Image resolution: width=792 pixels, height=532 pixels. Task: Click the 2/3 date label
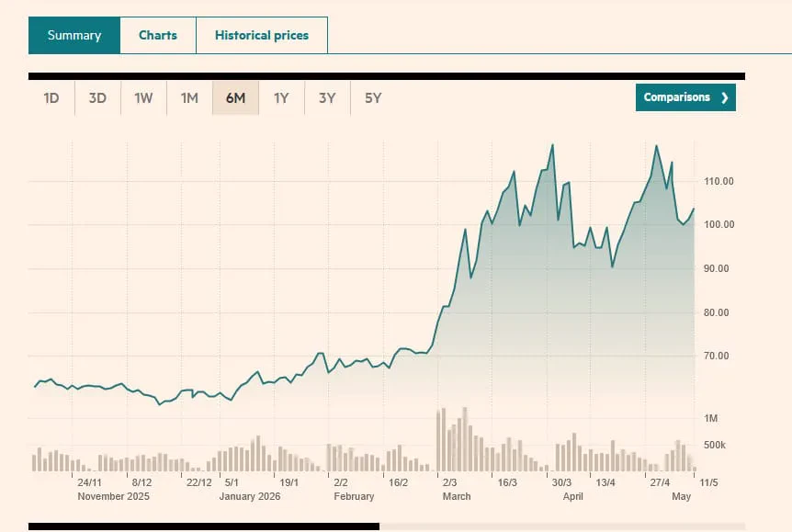[x=449, y=482]
